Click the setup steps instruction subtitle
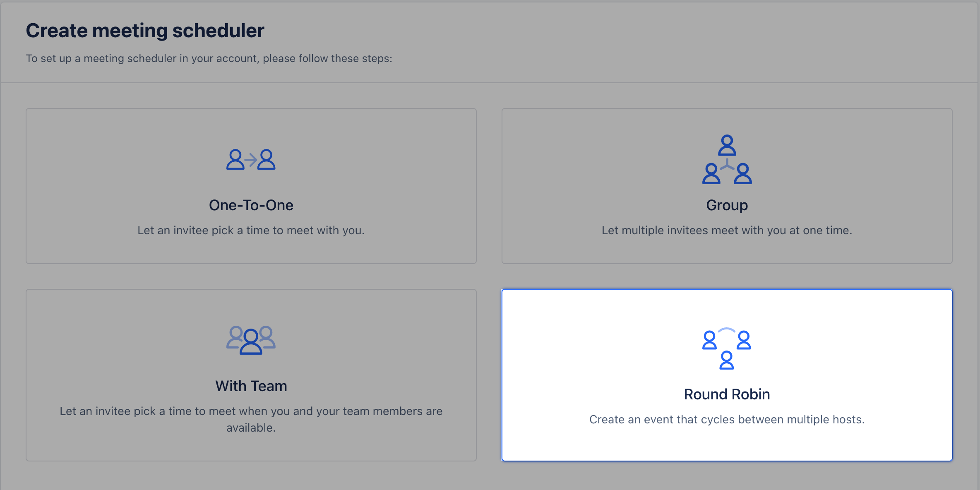Viewport: 980px width, 490px height. pyautogui.click(x=209, y=58)
